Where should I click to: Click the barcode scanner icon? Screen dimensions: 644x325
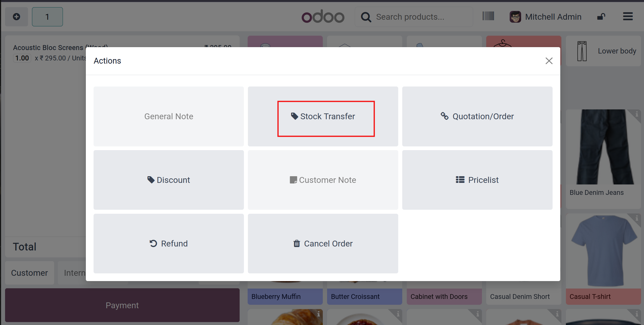(x=488, y=16)
